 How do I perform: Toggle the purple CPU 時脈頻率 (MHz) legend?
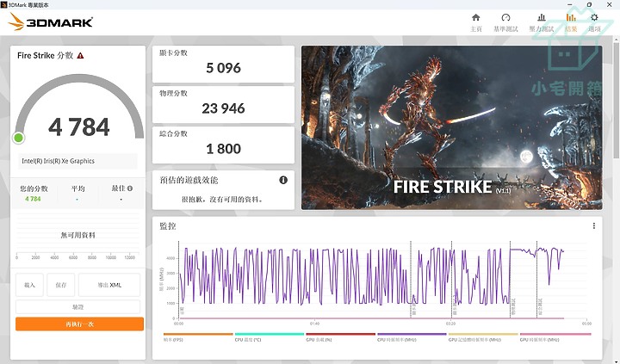[412, 337]
